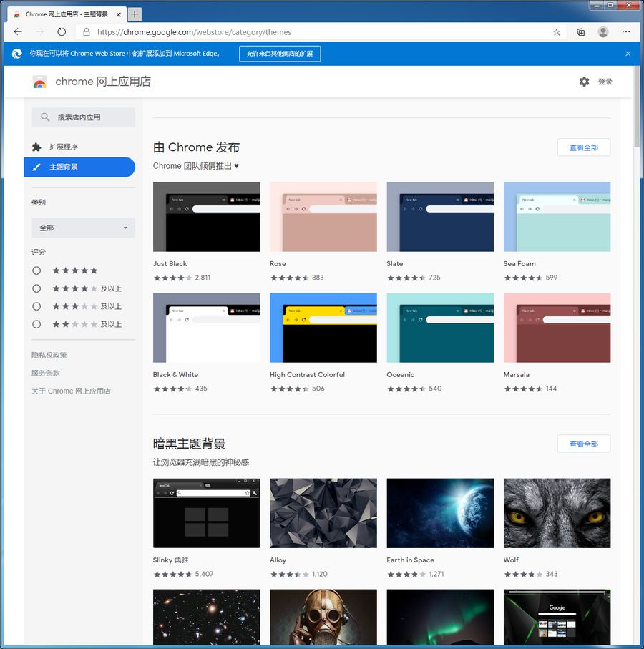Open the user profile avatar icon
This screenshot has height=649, width=644.
click(603, 32)
